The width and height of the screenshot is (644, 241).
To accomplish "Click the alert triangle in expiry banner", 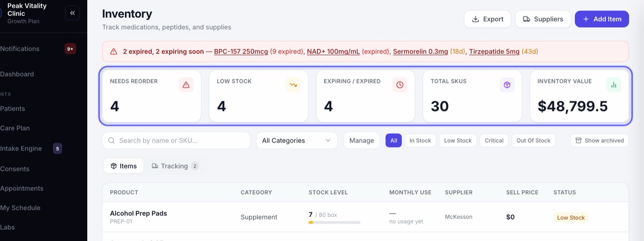I will point(114,51).
